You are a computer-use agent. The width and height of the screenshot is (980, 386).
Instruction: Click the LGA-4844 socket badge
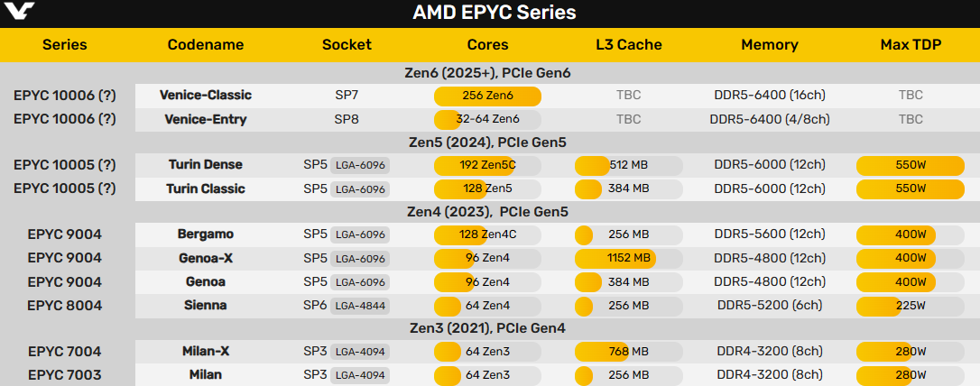(360, 306)
